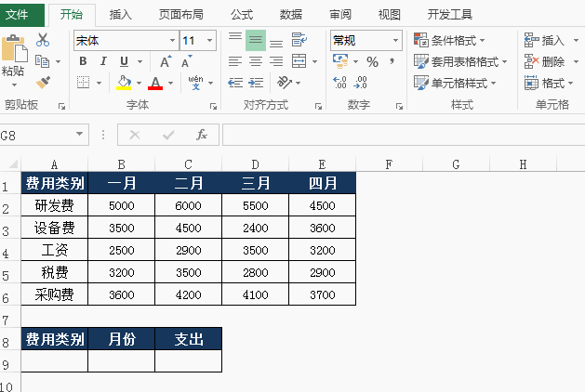Apply comma style
The width and height of the screenshot is (585, 392).
tap(392, 61)
